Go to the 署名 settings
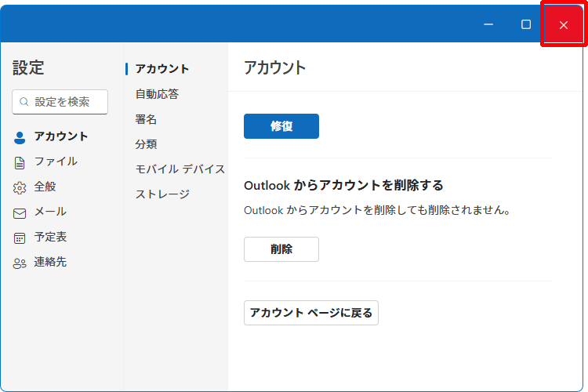588x392 pixels. [146, 119]
